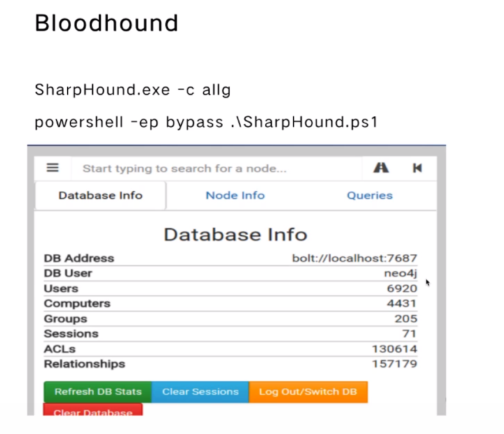Open the Node Info tab
Image resolution: width=504 pixels, height=434 pixels.
235,195
